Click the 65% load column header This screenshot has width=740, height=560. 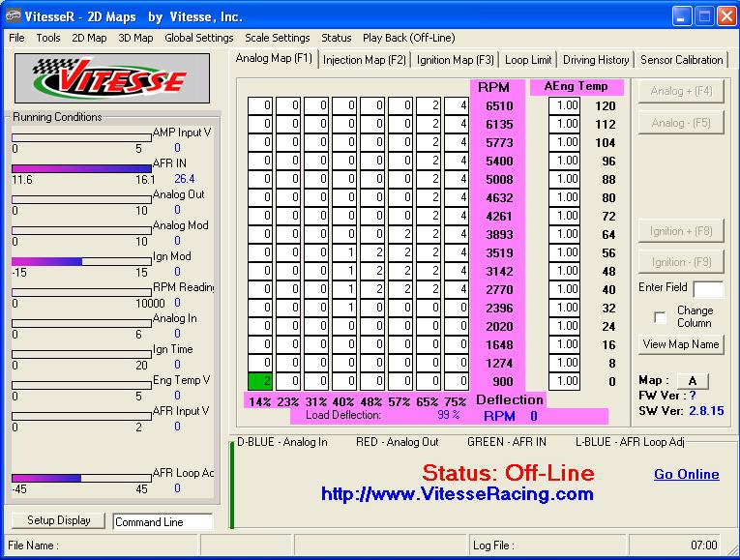(x=428, y=402)
